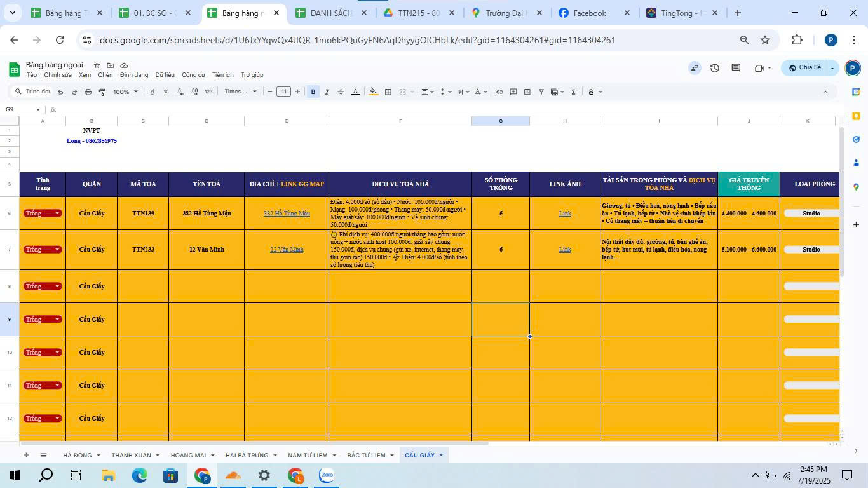Image resolution: width=868 pixels, height=488 pixels.
Task: Click the font size input field
Action: (283, 92)
